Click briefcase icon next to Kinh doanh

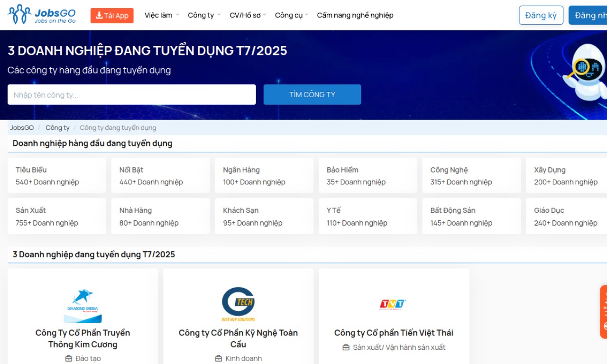(x=219, y=358)
